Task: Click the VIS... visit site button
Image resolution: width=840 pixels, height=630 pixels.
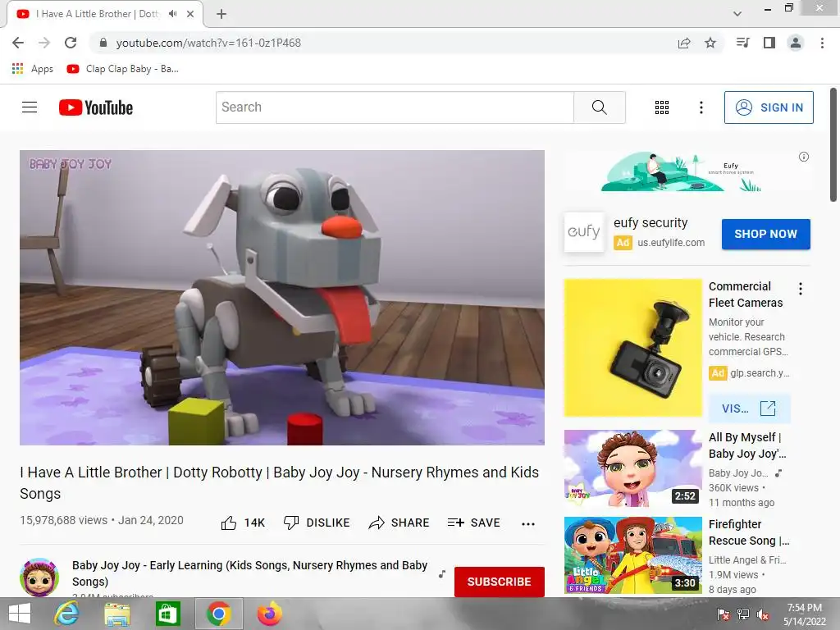Action: point(749,409)
